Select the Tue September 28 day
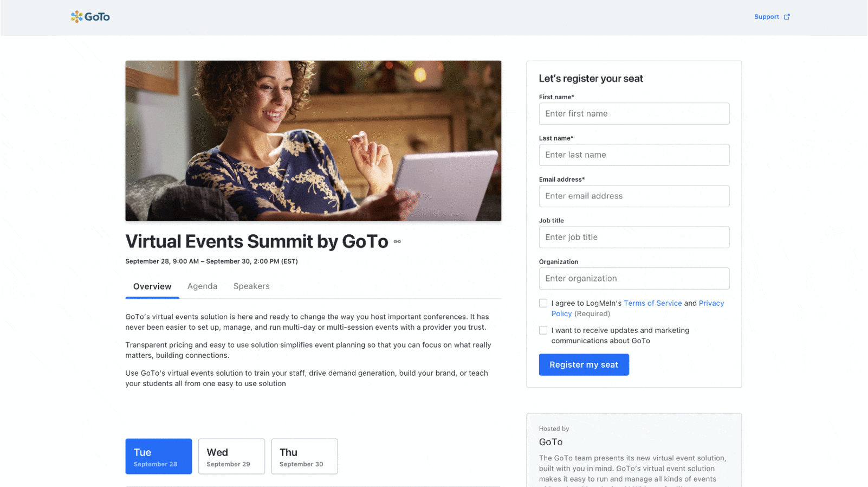This screenshot has width=868, height=487. (159, 456)
